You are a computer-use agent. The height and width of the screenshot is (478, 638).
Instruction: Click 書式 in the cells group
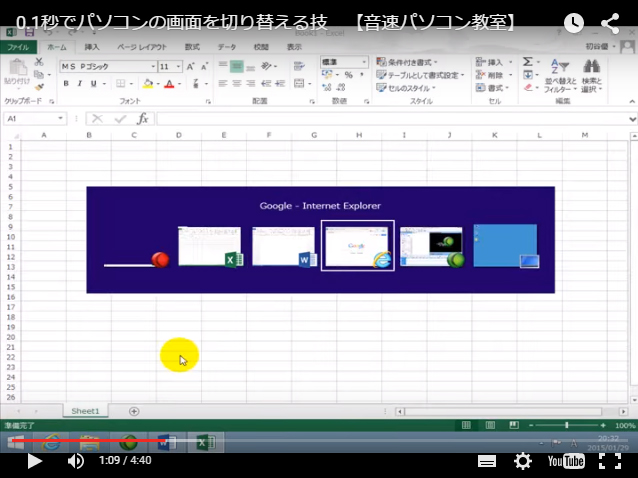pos(493,88)
